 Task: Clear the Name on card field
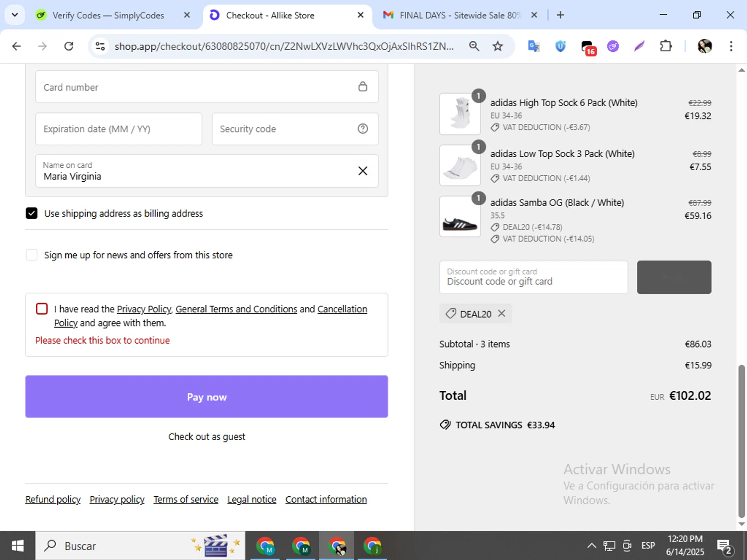363,171
